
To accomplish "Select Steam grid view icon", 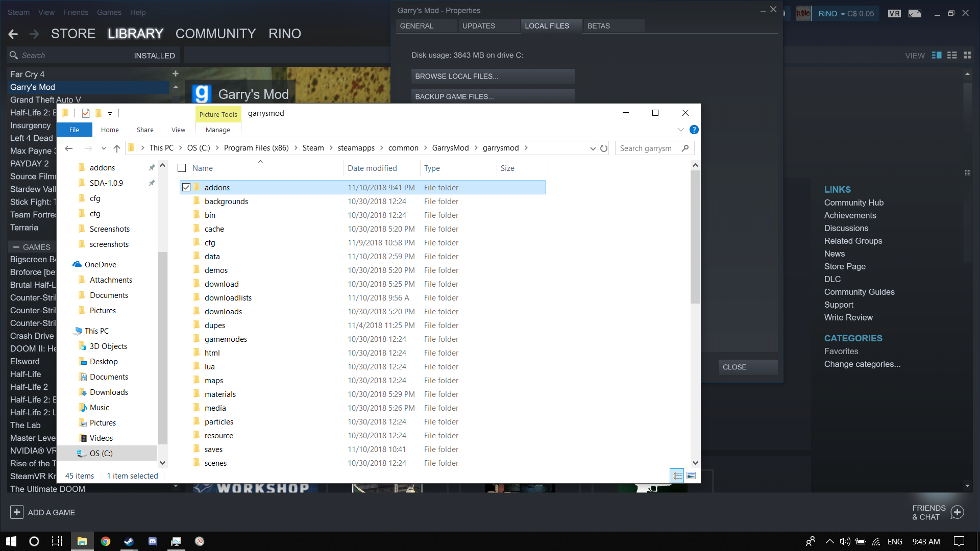I will pos(967,55).
